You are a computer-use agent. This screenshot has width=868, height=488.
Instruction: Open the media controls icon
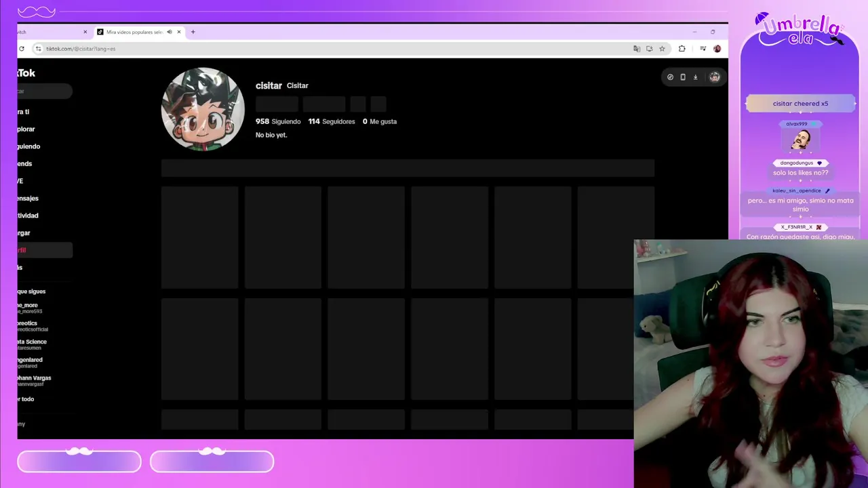click(x=703, y=49)
